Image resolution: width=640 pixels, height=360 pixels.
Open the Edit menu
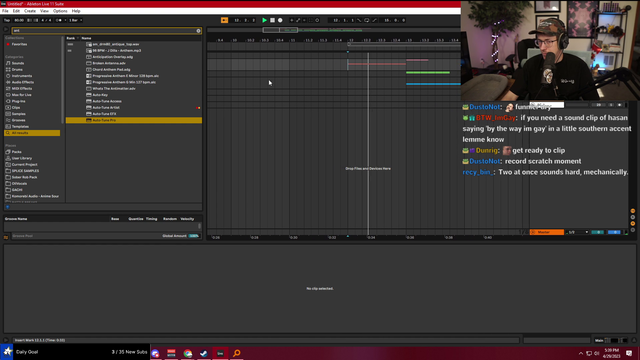click(16, 11)
